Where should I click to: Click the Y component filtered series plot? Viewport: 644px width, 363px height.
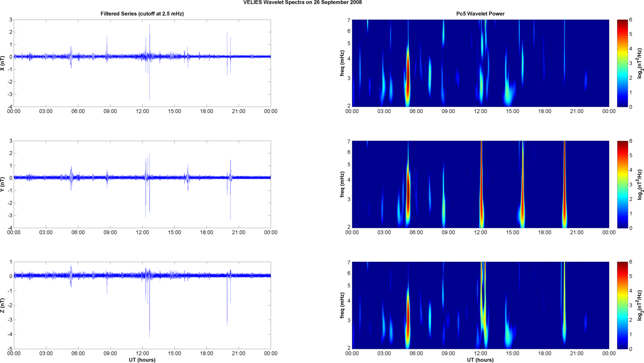(x=142, y=184)
